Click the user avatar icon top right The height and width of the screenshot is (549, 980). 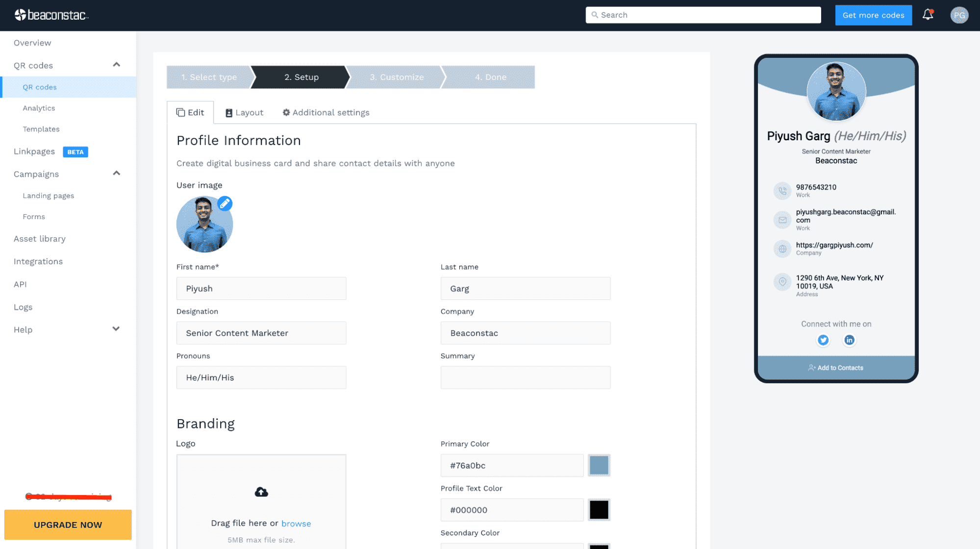[957, 15]
